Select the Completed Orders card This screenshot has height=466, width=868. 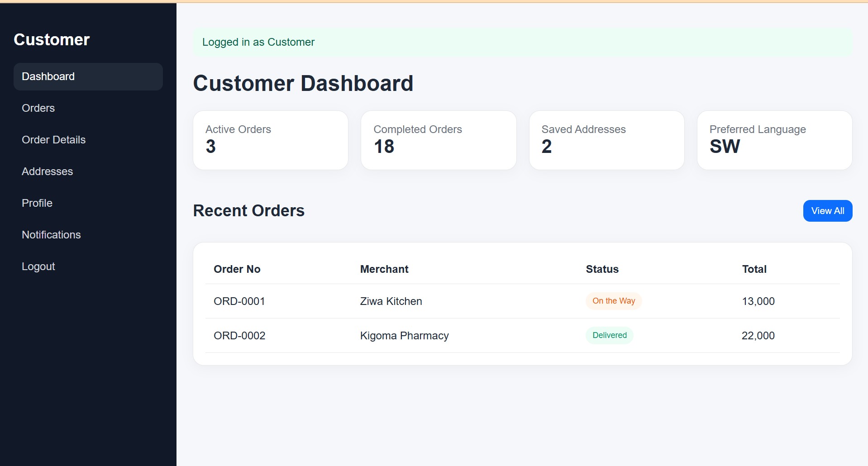[438, 140]
